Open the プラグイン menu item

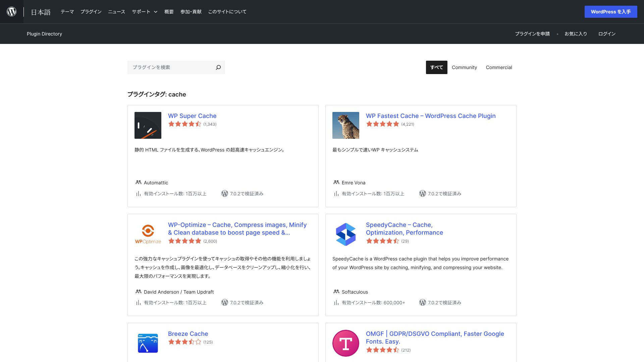click(x=91, y=12)
